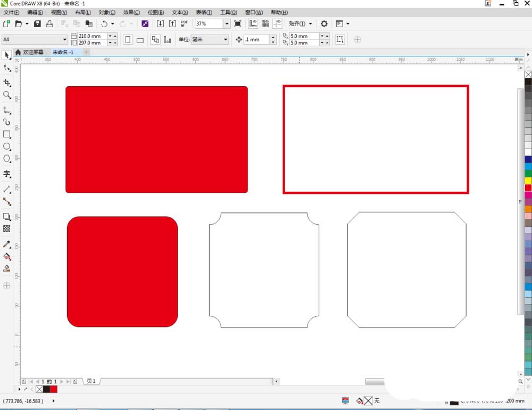Viewport: 532px width, 410px height.
Task: Open file with folder icon
Action: click(19, 24)
